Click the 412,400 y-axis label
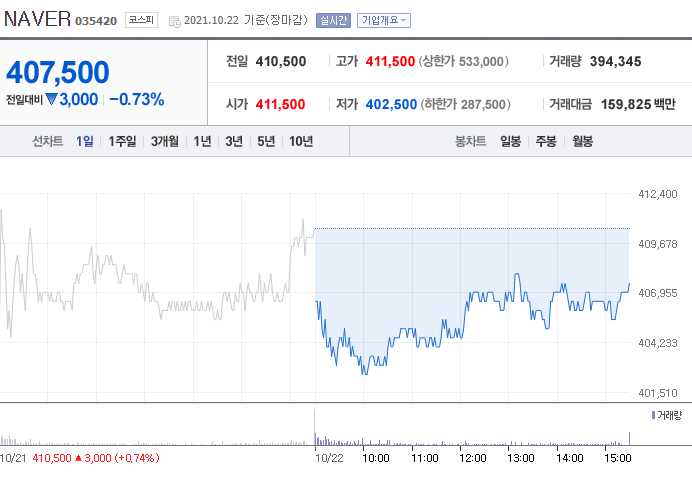 658,194
